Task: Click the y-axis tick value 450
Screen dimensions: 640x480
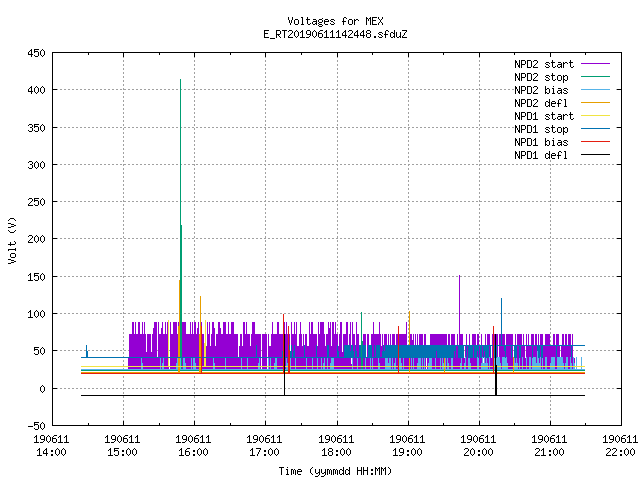Action: [x=36, y=53]
